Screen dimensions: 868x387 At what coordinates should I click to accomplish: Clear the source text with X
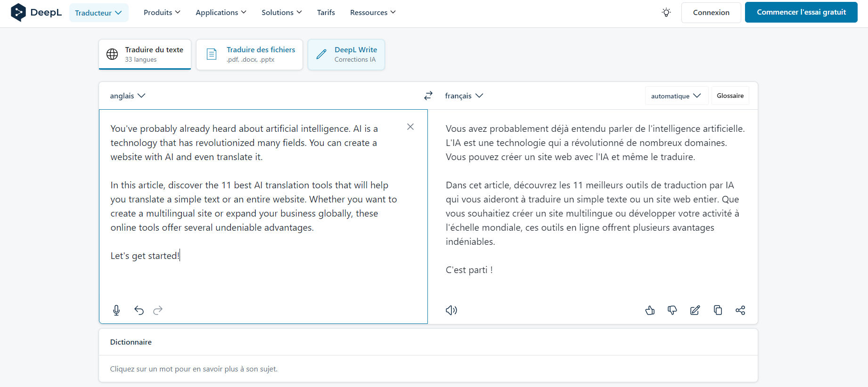410,127
